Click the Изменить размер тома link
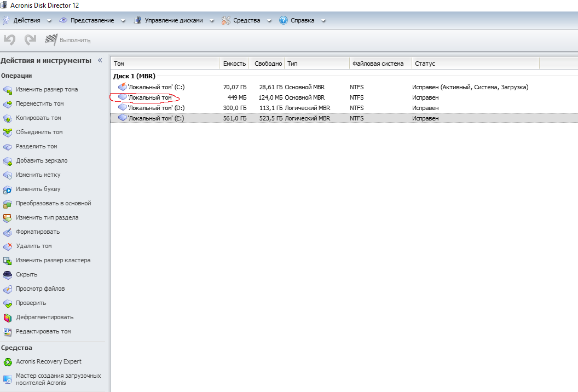The image size is (578, 392). click(47, 89)
